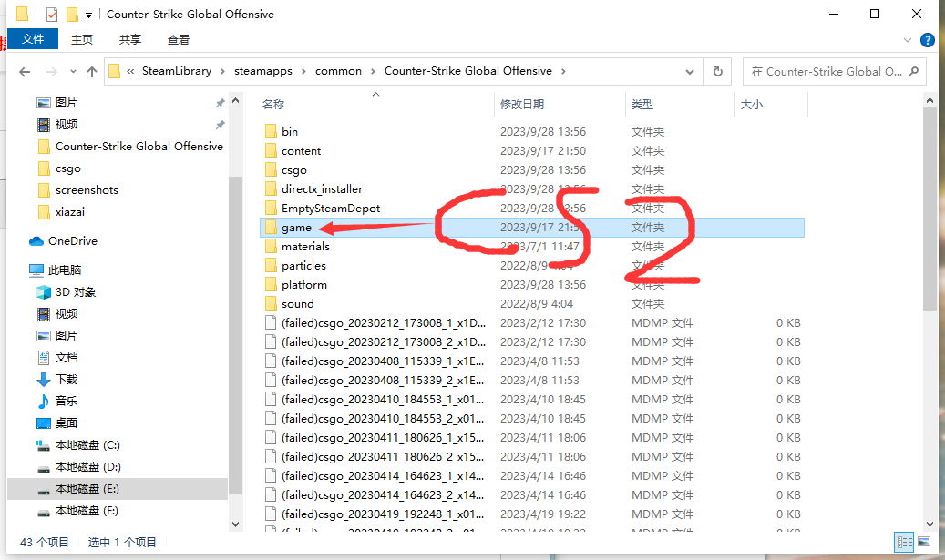This screenshot has width=945, height=560.
Task: Go up one folder level
Action: (x=92, y=72)
